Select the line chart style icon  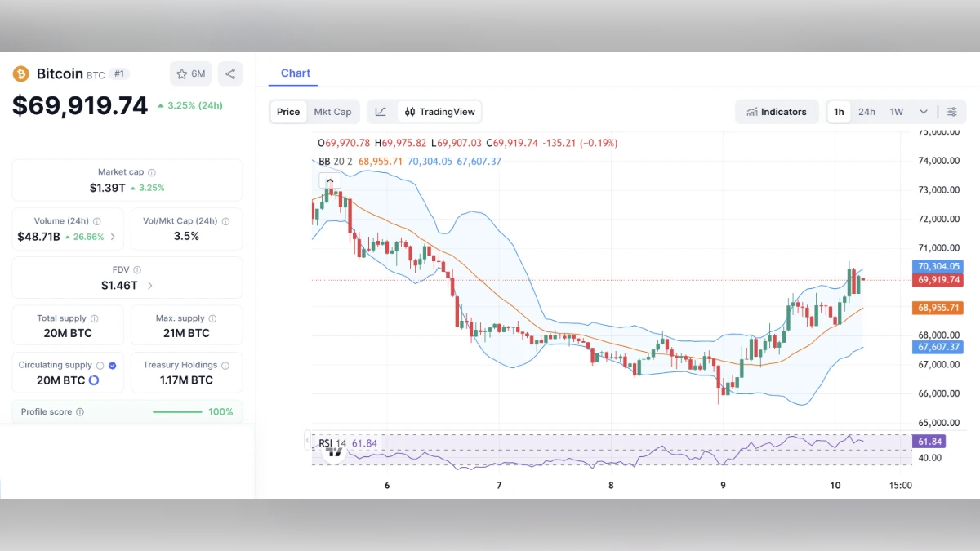point(381,111)
